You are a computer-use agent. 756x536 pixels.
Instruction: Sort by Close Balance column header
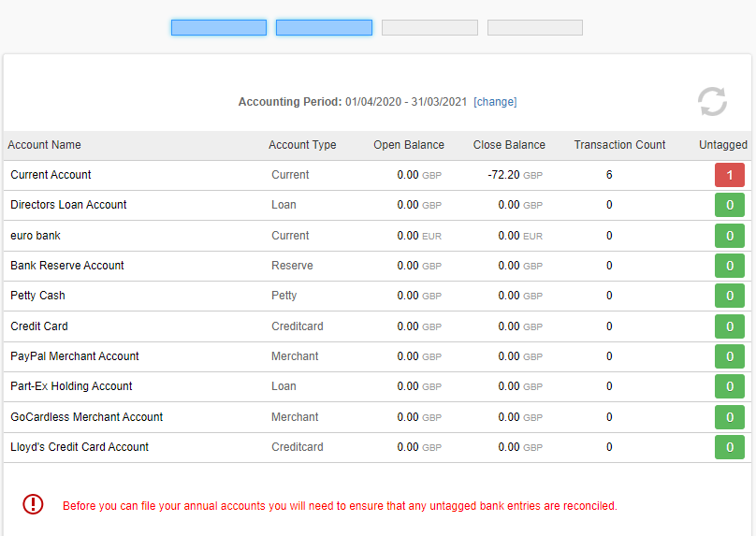pyautogui.click(x=509, y=145)
